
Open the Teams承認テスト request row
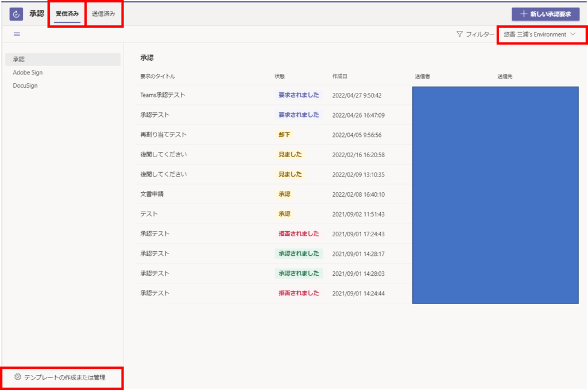pyautogui.click(x=163, y=95)
